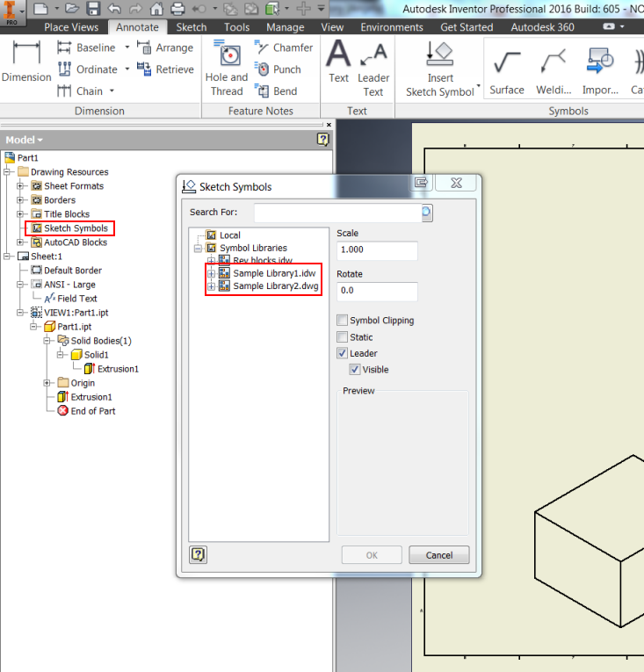Click the Rotate value field
Image resolution: width=644 pixels, height=672 pixels.
point(377,291)
